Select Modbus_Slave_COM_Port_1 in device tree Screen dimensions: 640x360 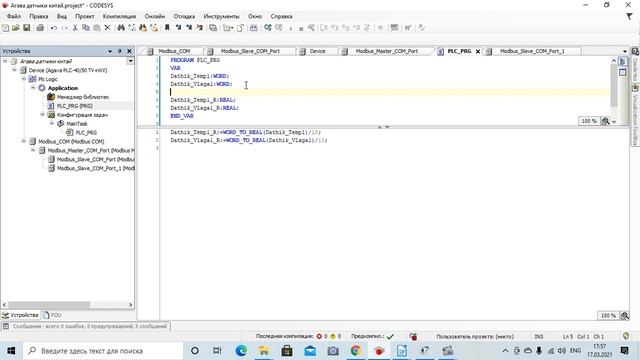coord(96,168)
